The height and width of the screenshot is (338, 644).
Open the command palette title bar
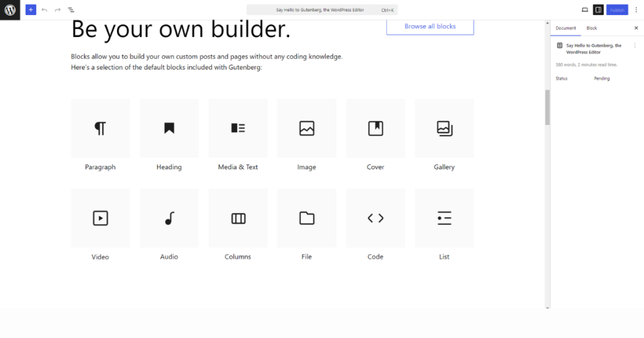pyautogui.click(x=322, y=10)
